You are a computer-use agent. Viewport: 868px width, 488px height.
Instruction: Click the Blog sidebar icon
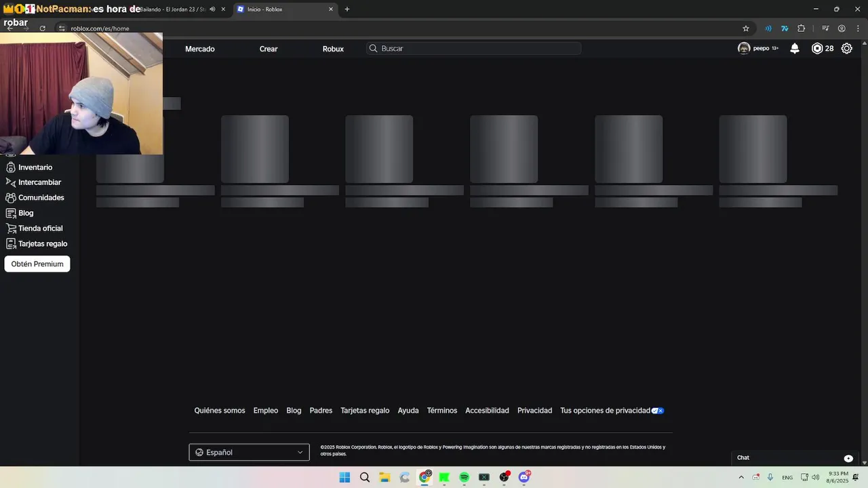[x=10, y=213]
